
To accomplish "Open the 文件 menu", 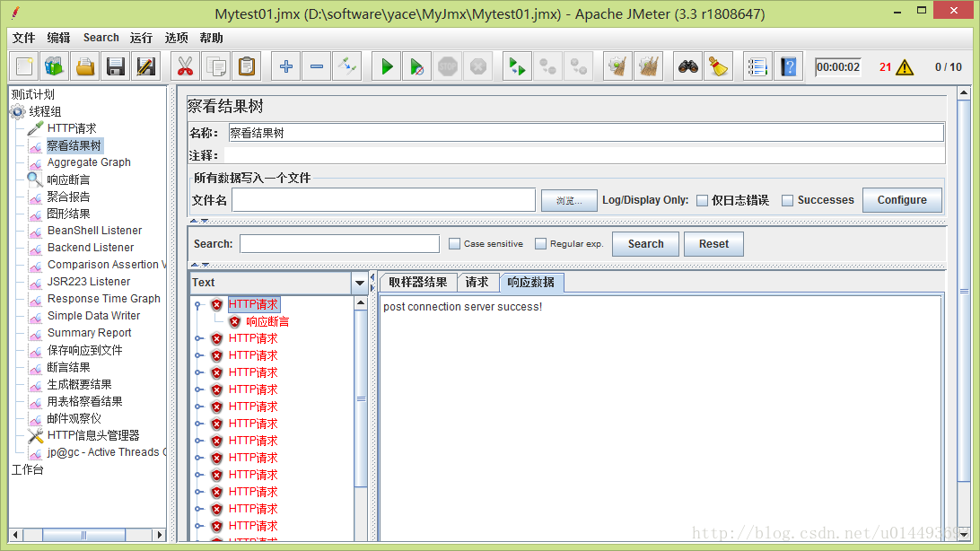I will 23,38.
